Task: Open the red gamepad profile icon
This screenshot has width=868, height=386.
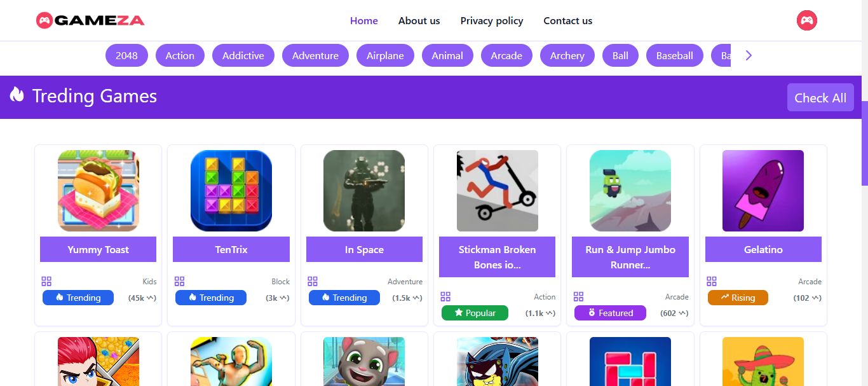Action: [806, 20]
